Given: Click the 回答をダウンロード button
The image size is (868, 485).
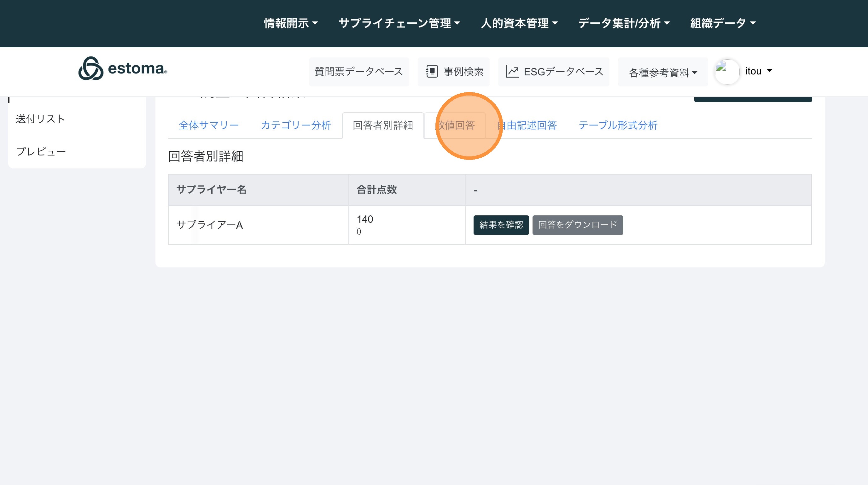Looking at the screenshot, I should 577,225.
